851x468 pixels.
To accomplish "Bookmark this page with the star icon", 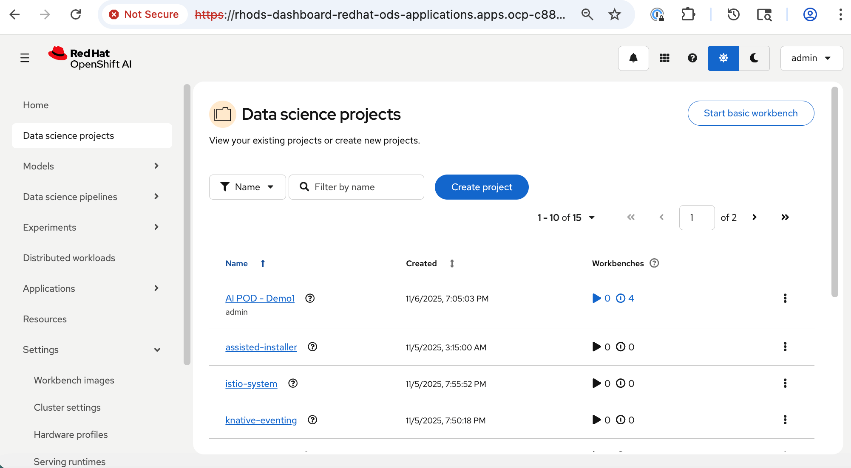I will [x=614, y=15].
